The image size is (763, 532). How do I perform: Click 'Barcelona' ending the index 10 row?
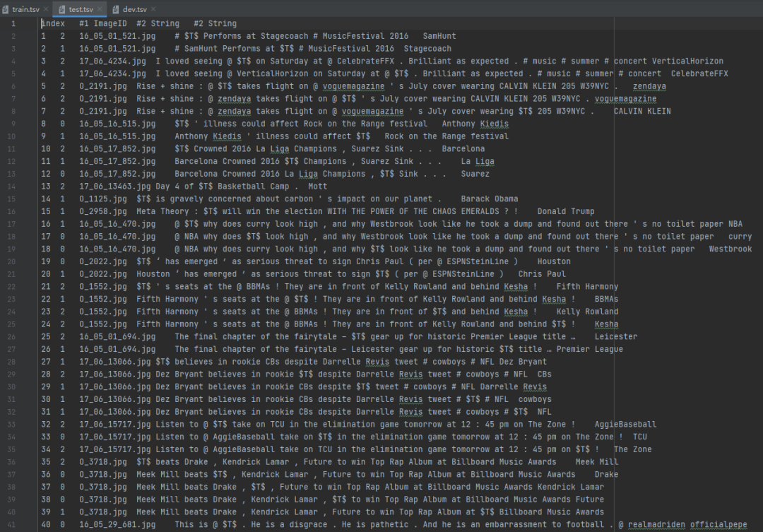[463, 149]
